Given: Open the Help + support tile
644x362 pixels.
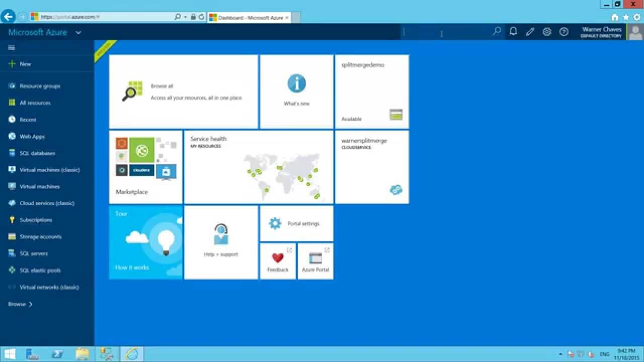Looking at the screenshot, I should tap(221, 242).
